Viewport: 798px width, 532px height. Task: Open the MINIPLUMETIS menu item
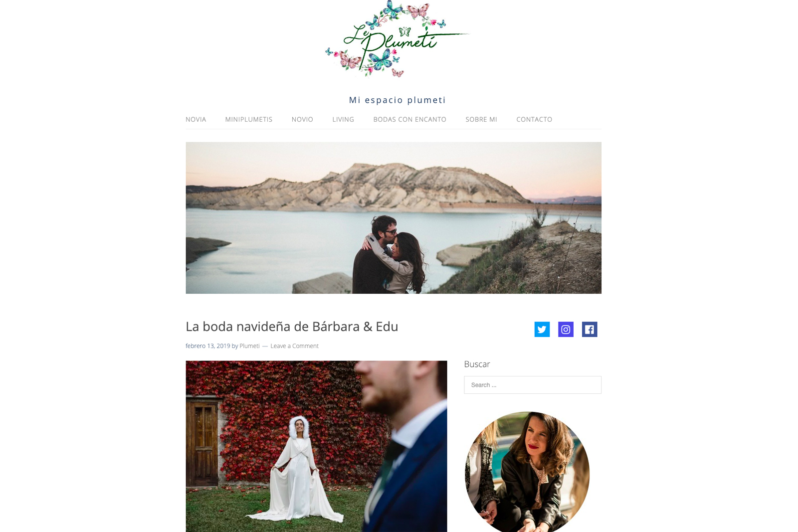pos(249,119)
